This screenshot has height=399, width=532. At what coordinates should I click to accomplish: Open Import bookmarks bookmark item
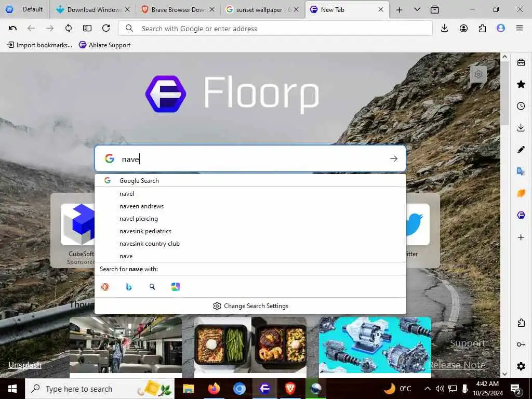point(39,45)
